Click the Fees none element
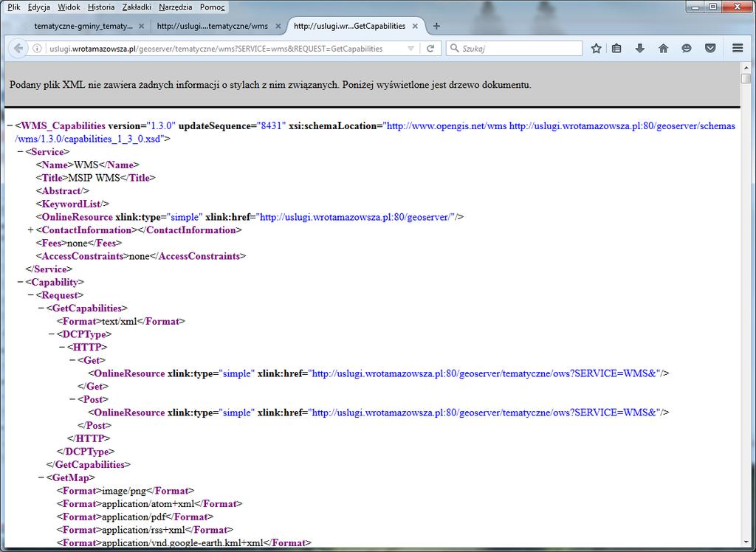Viewport: 756px width, 552px height. [x=79, y=243]
